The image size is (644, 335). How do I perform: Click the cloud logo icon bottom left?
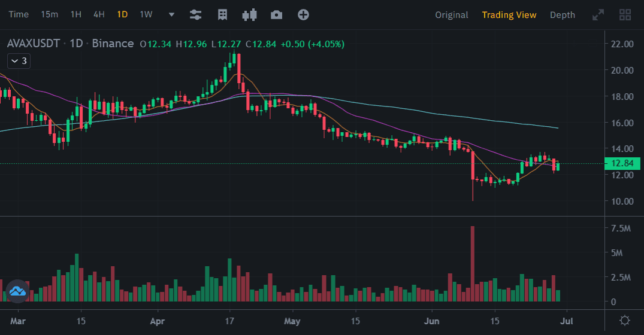pos(16,291)
